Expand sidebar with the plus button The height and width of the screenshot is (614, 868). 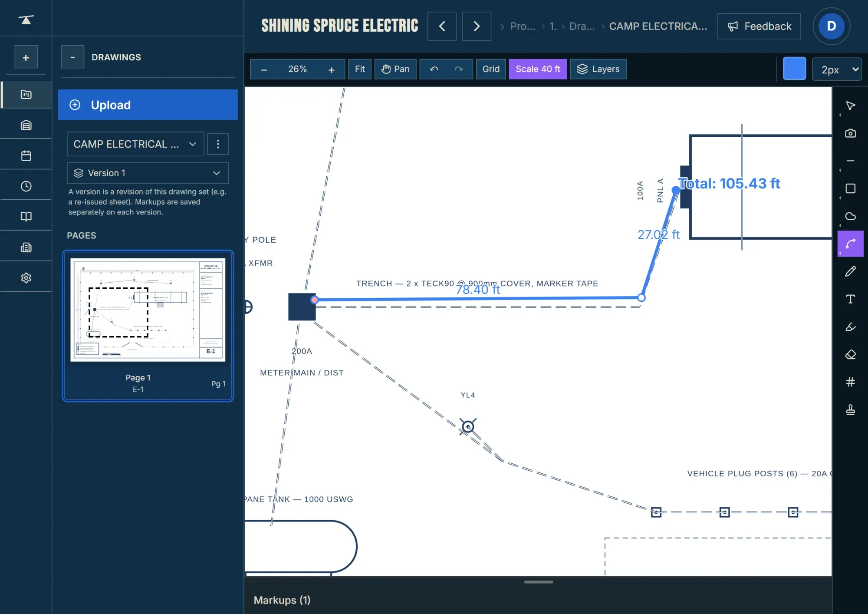(26, 57)
